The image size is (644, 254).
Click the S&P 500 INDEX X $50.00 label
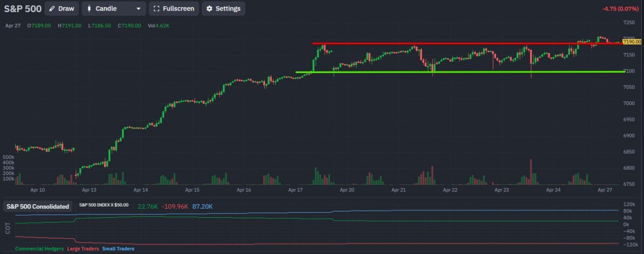(x=104, y=205)
